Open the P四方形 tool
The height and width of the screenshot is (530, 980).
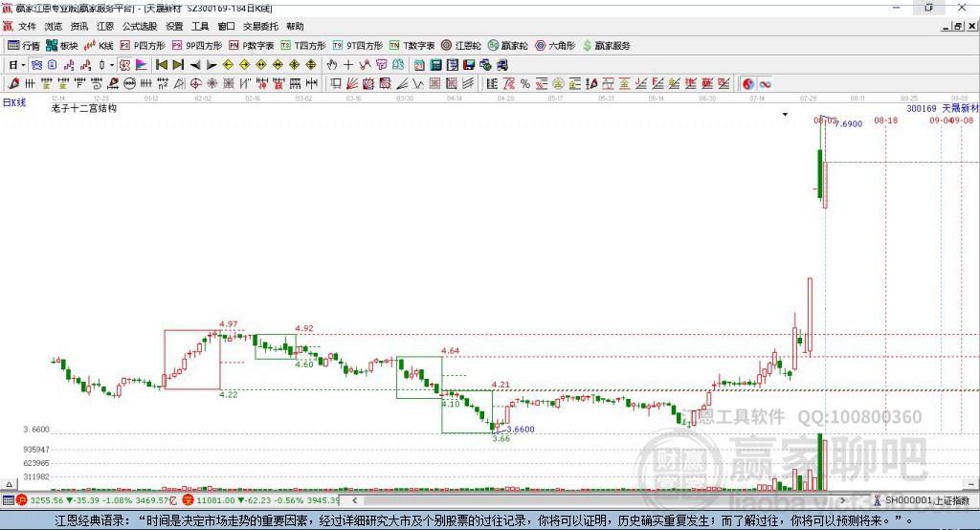[143, 46]
